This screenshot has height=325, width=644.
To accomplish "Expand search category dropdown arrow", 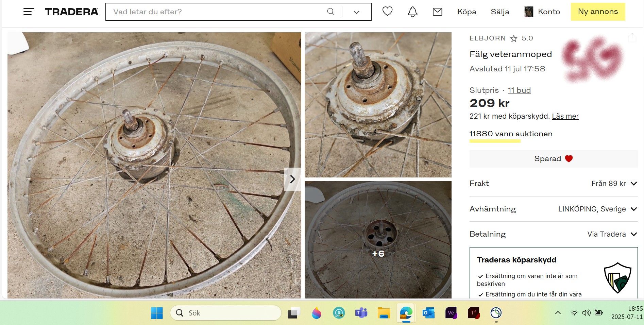I will tap(356, 12).
